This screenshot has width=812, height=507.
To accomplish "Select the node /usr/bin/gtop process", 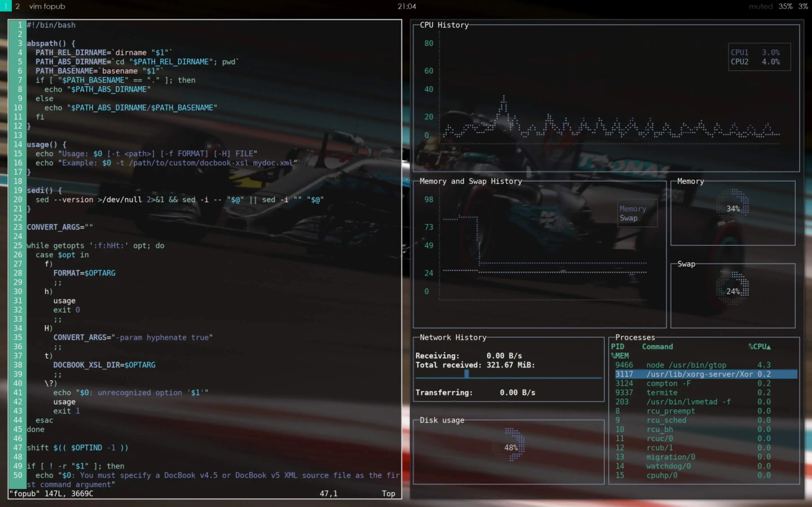I will pyautogui.click(x=686, y=365).
